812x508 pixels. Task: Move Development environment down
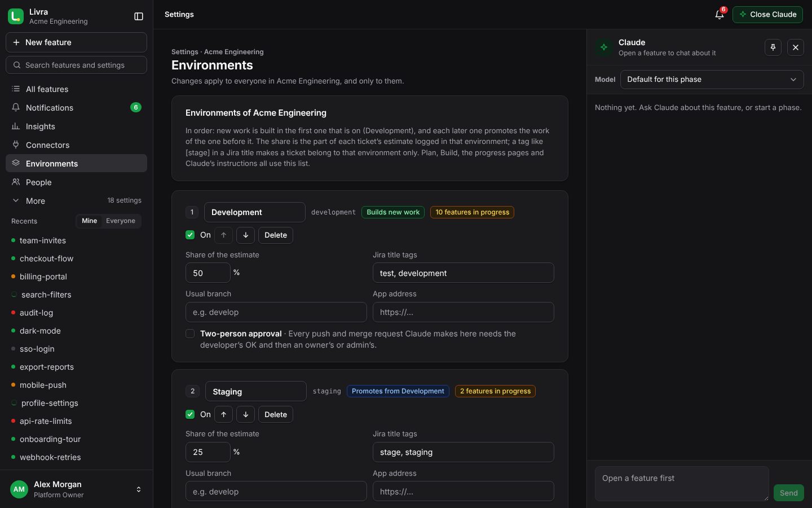tap(246, 235)
